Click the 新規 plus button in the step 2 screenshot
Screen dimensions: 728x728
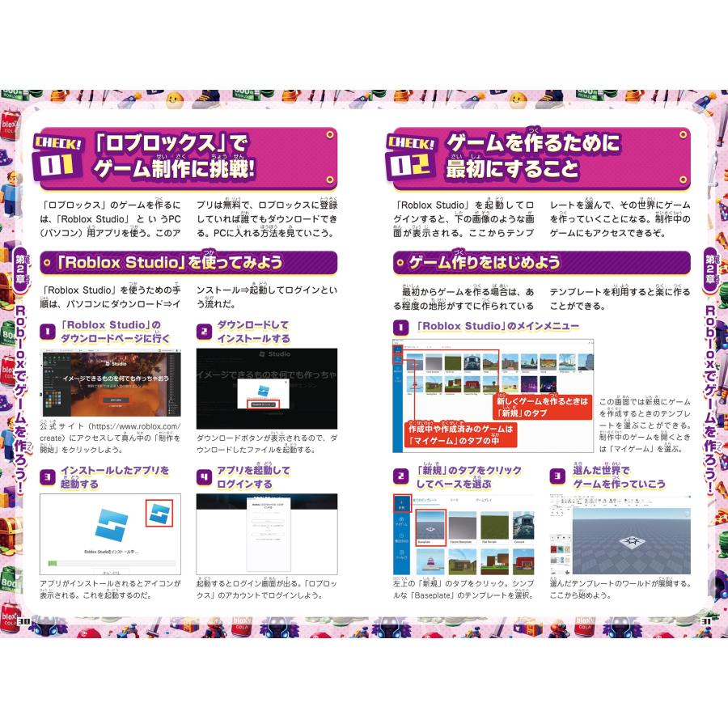[401, 504]
